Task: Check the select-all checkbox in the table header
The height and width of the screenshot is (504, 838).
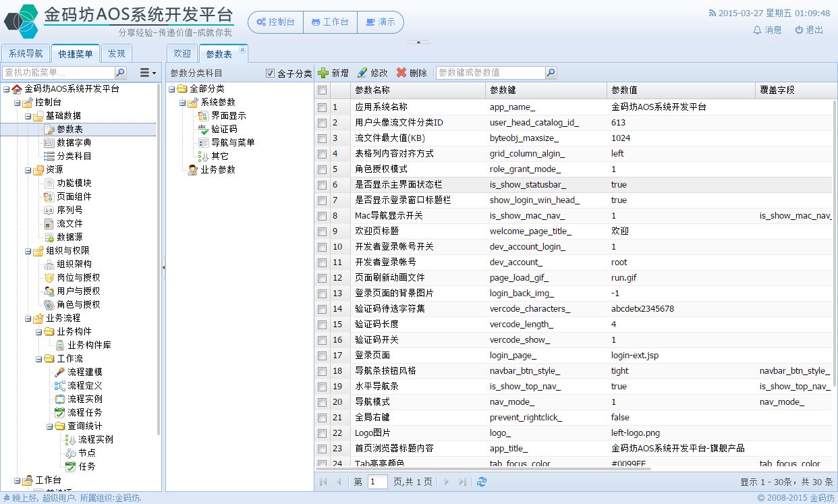Action: pos(323,90)
